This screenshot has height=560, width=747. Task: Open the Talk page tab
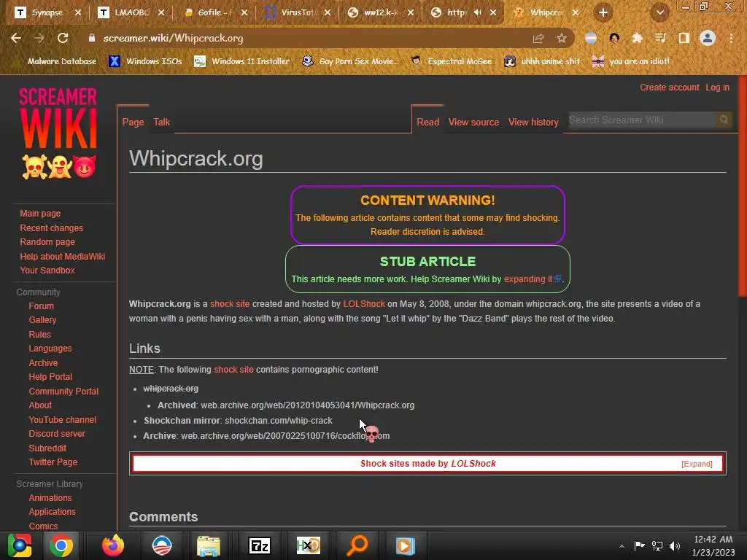(161, 122)
